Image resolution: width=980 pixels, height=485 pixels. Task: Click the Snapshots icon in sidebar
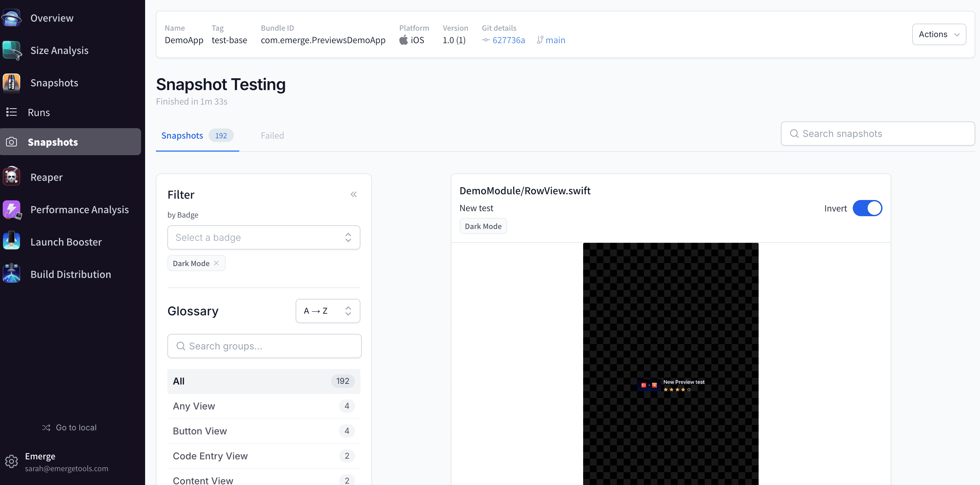(11, 141)
